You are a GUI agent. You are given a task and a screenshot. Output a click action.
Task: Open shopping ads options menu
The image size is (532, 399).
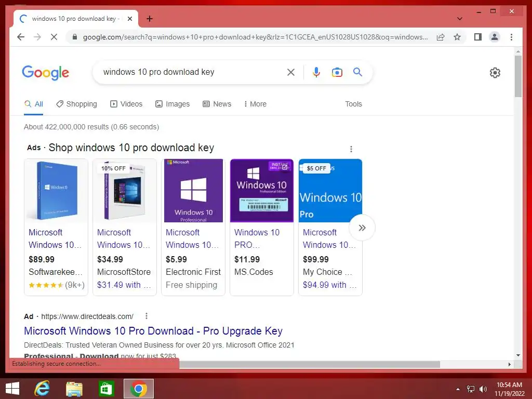[x=351, y=149]
